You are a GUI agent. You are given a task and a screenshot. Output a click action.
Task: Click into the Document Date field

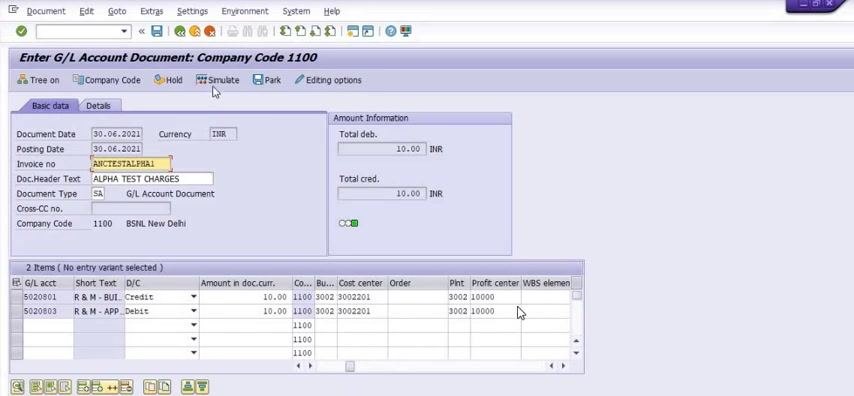pyautogui.click(x=117, y=134)
